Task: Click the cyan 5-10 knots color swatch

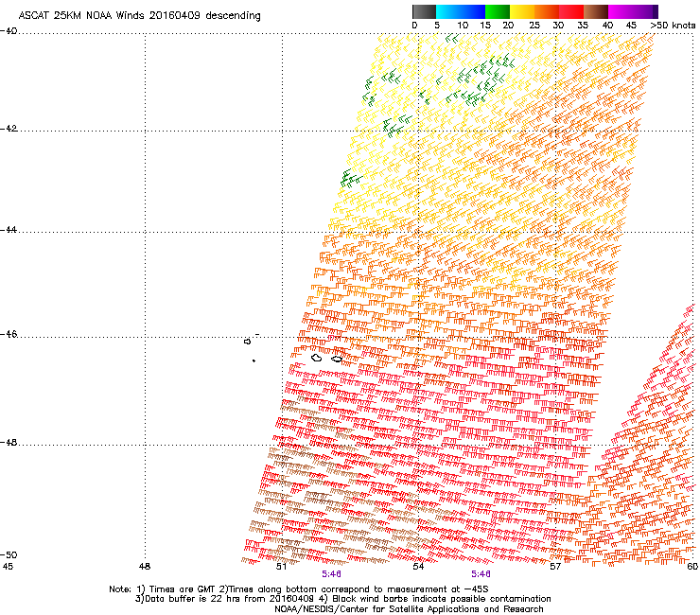Action: coord(448,11)
